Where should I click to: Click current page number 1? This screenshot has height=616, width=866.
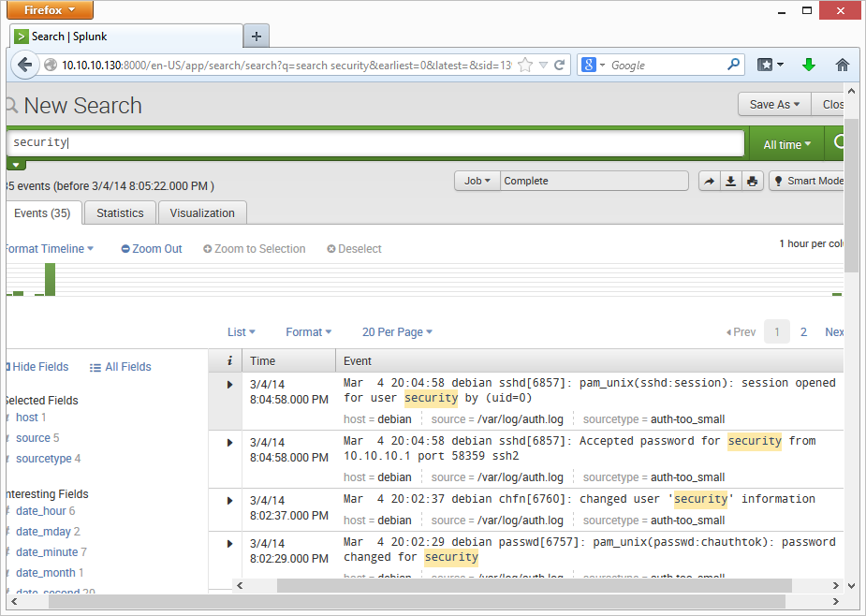point(776,332)
